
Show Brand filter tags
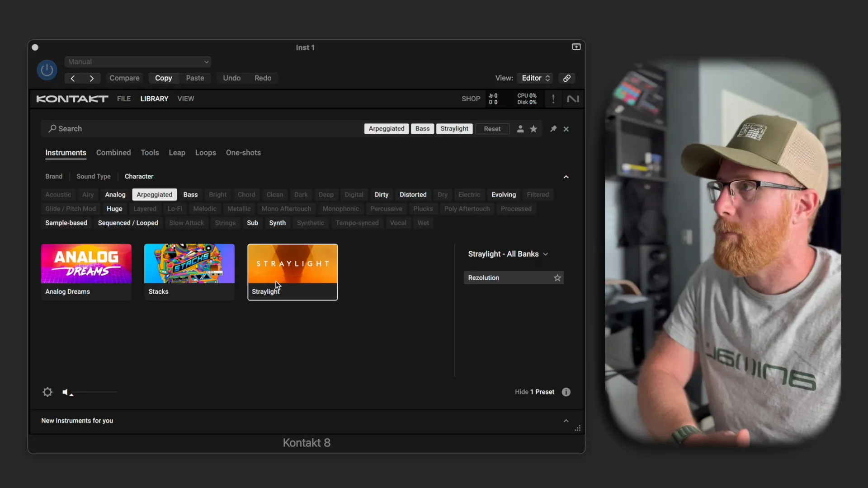coord(54,177)
